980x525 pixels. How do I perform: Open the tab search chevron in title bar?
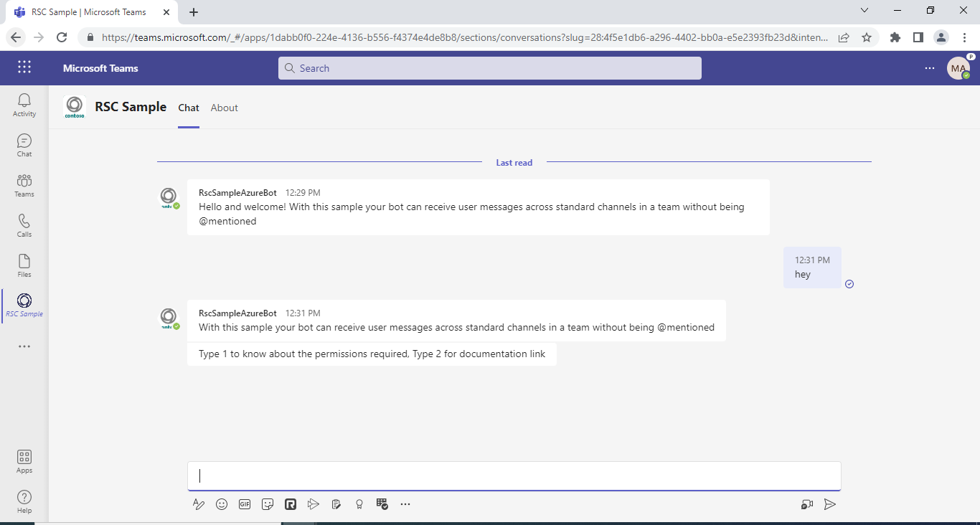coord(864,10)
